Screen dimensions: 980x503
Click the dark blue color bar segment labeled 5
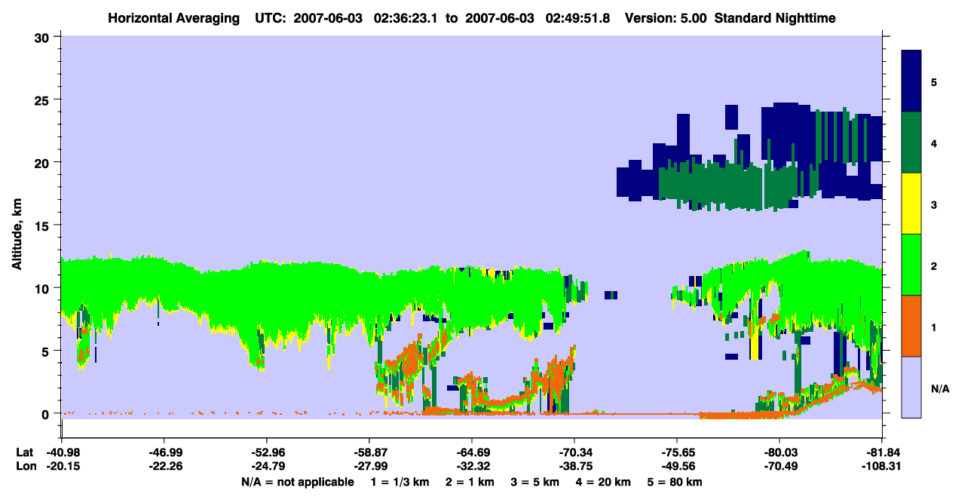911,81
